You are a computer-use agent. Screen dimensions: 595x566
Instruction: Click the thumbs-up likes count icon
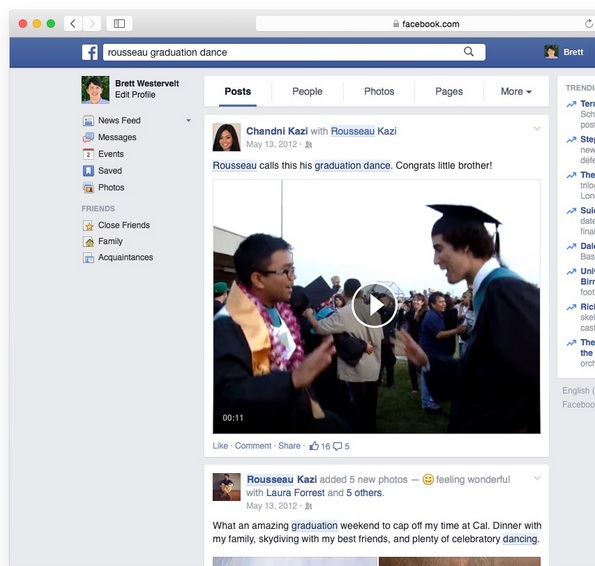314,446
